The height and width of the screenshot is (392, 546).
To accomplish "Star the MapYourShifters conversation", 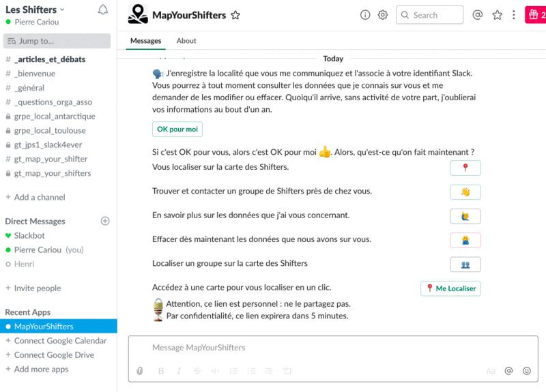I will [x=235, y=15].
